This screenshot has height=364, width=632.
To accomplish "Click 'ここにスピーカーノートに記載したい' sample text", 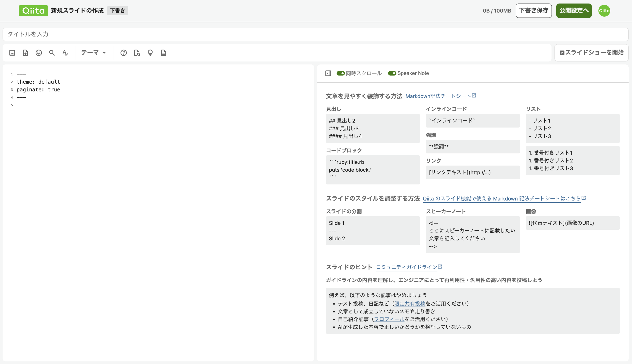I will (x=472, y=231).
